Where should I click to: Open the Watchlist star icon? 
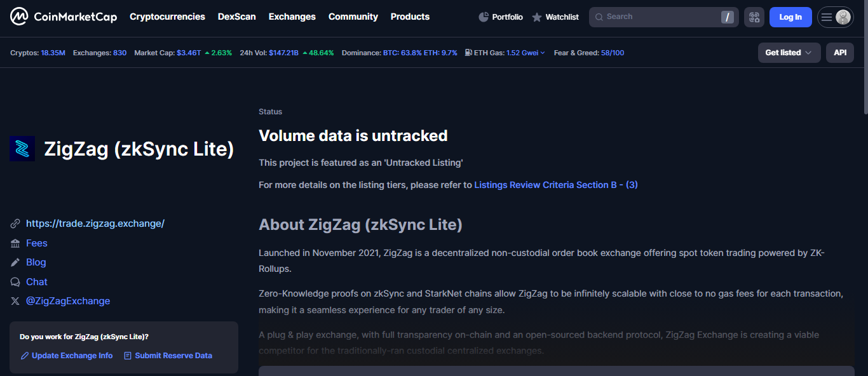pyautogui.click(x=537, y=17)
